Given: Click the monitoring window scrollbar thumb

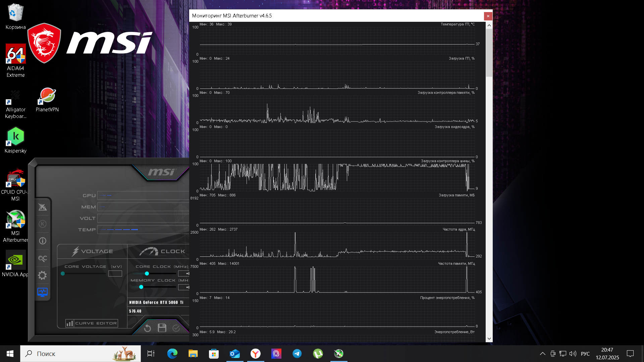Looking at the screenshot, I should tap(489, 53).
